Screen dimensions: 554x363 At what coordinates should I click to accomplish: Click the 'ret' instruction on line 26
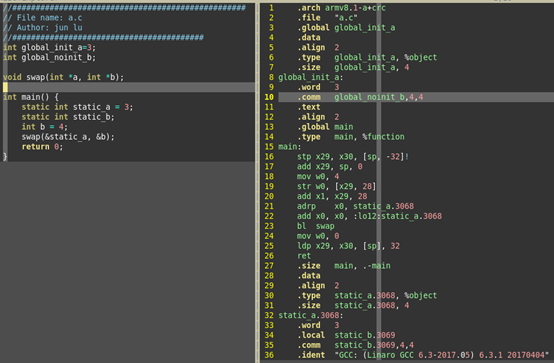click(x=304, y=256)
